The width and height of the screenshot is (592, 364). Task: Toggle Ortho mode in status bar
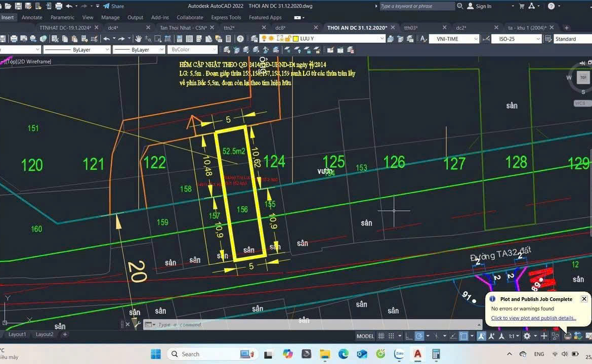pos(409,336)
